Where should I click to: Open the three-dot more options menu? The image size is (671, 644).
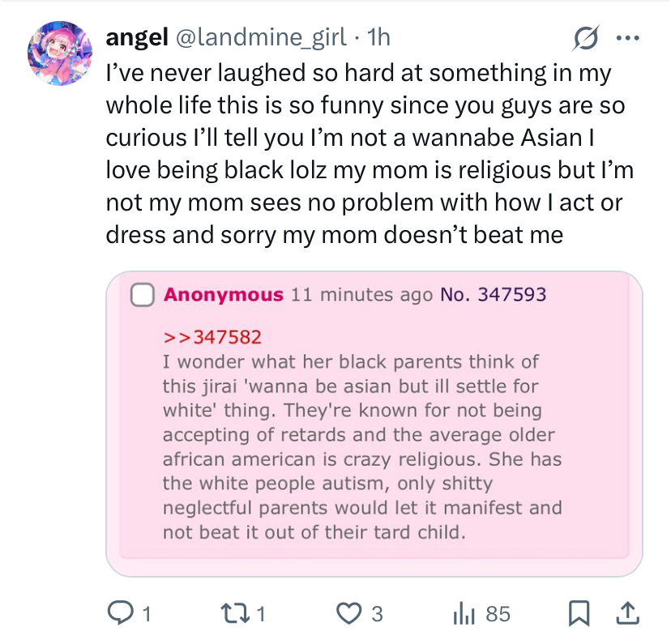click(x=628, y=38)
